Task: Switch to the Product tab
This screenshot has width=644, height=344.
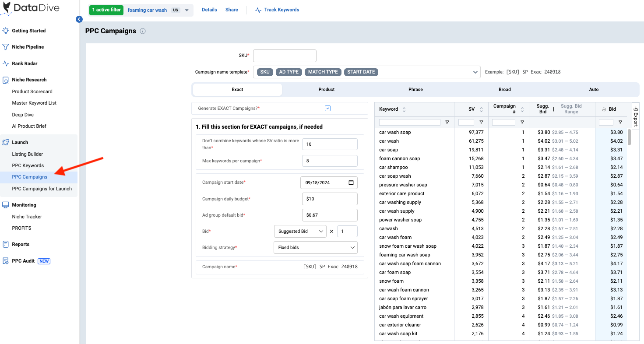Action: (x=327, y=89)
